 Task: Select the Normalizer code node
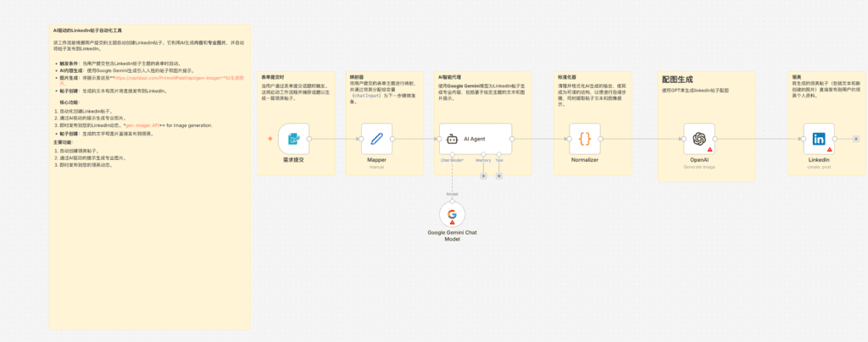[x=584, y=138]
